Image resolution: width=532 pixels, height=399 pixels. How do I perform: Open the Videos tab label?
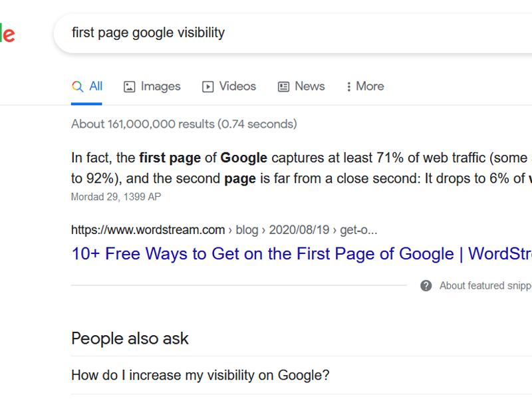coord(237,86)
